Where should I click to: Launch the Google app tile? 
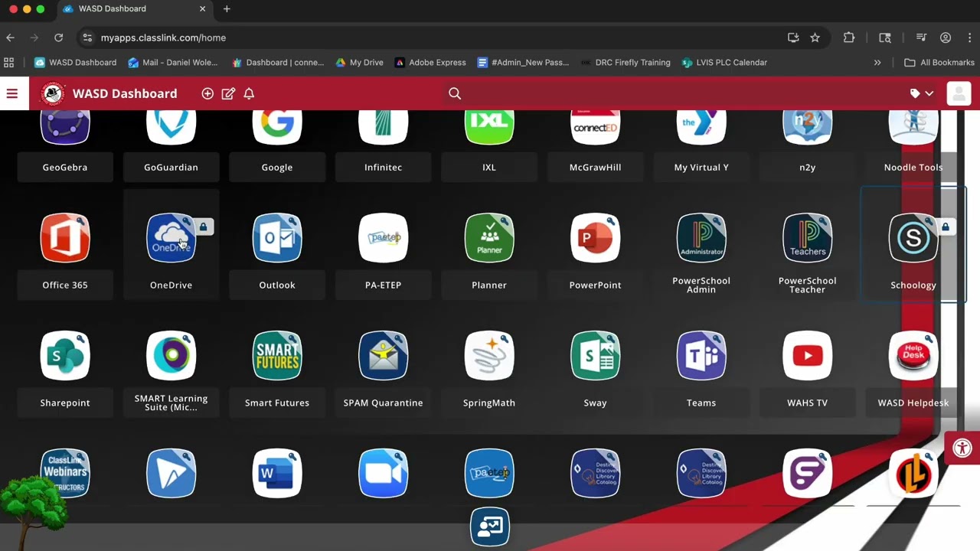(277, 128)
